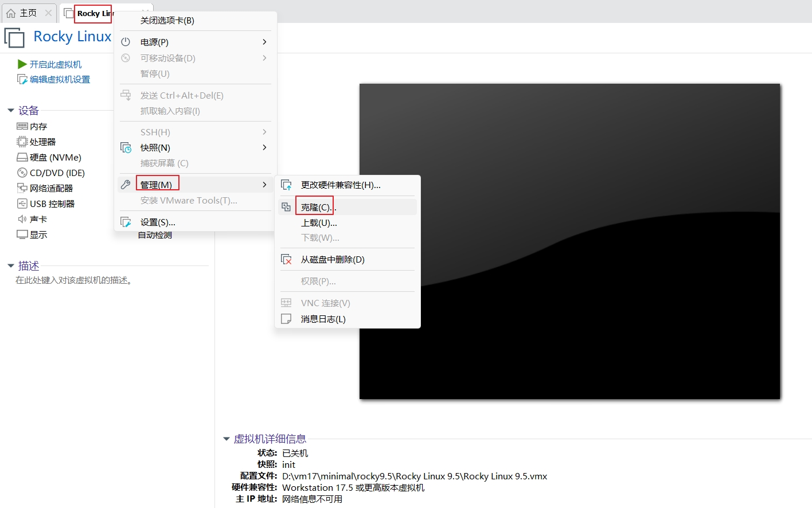Click the USB 控制器 device row text

pyautogui.click(x=52, y=204)
